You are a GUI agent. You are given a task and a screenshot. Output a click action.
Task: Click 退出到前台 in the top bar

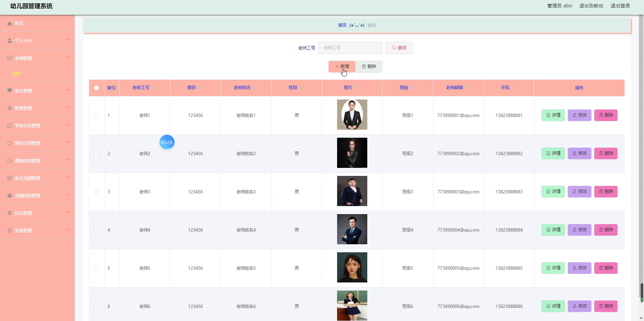[x=591, y=6]
